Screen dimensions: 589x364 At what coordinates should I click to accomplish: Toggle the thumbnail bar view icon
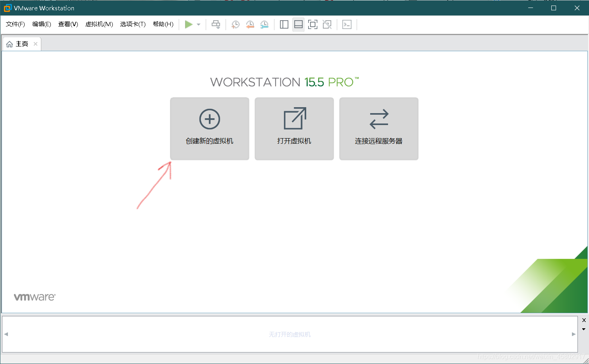click(x=298, y=25)
